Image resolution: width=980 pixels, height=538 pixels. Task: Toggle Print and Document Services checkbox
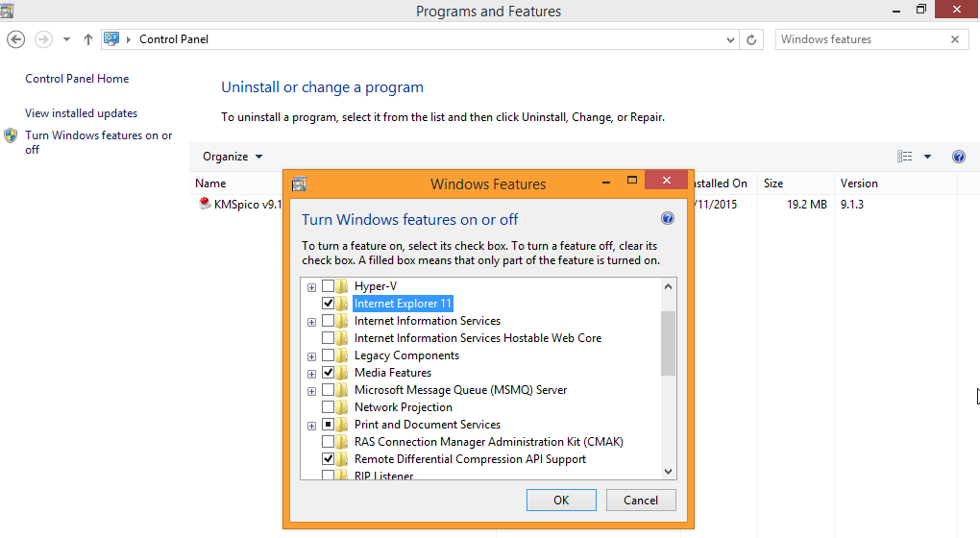(x=329, y=425)
